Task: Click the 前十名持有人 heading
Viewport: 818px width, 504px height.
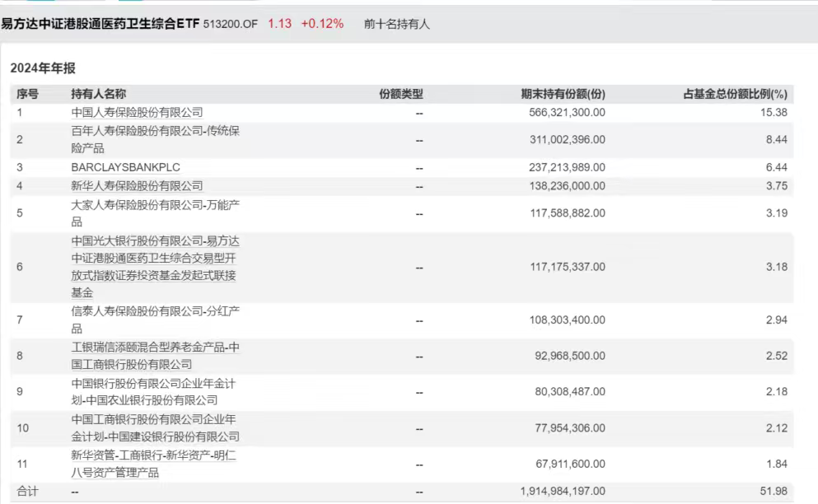Action: (397, 24)
